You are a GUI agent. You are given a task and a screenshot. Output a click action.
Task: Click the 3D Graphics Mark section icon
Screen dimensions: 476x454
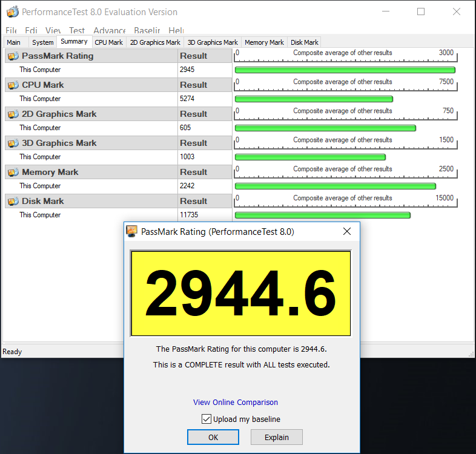click(x=13, y=143)
